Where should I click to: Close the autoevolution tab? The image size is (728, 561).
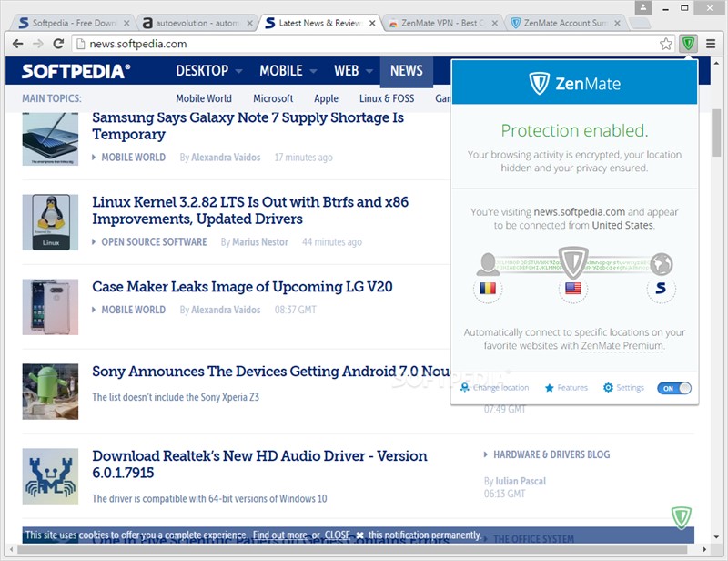click(x=249, y=23)
